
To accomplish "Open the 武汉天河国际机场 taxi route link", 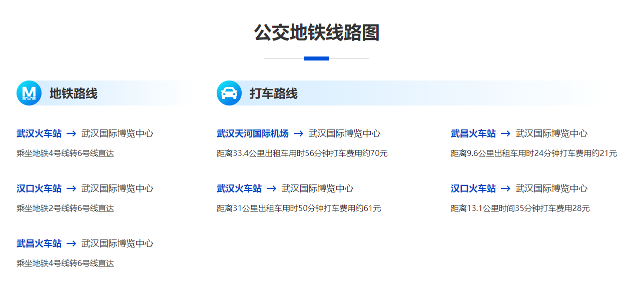I will click(253, 133).
